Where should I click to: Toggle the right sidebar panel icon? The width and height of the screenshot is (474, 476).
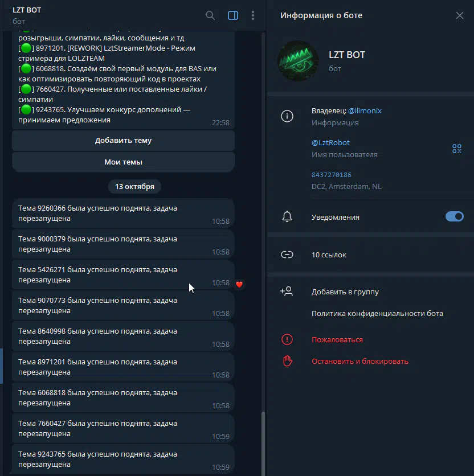[232, 15]
